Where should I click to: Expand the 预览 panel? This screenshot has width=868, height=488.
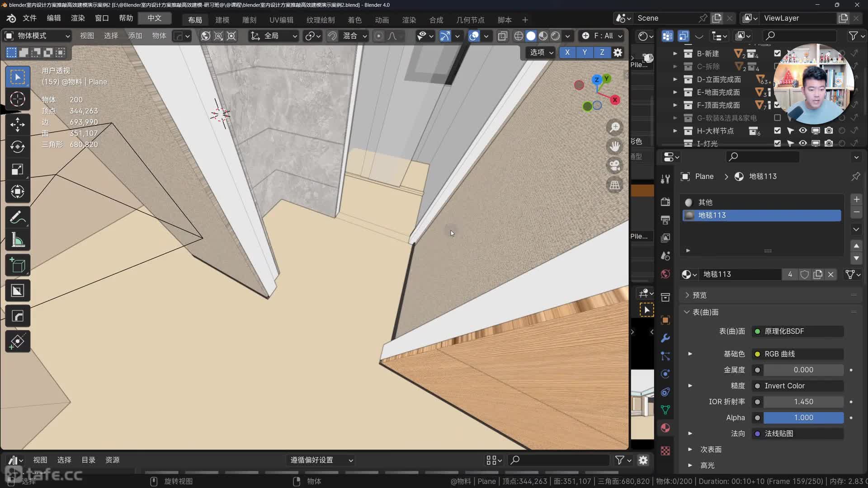click(699, 295)
